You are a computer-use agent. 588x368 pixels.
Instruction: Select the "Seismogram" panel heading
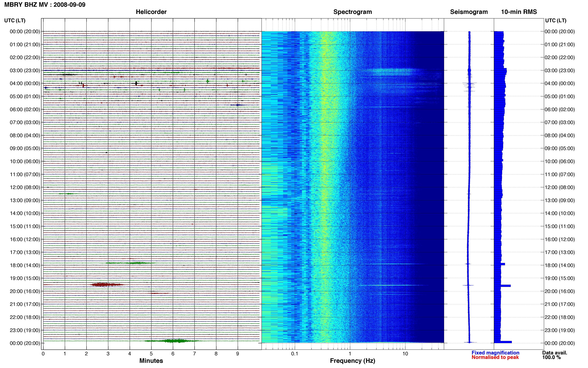[469, 12]
